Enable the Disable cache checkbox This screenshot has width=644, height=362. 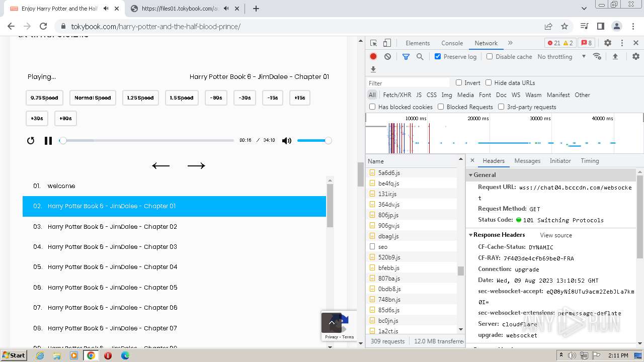(490, 56)
